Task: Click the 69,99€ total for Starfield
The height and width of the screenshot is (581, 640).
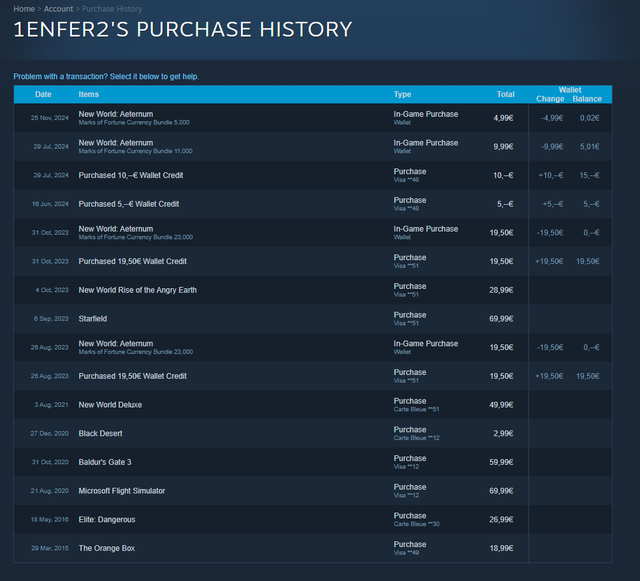Action: [501, 318]
